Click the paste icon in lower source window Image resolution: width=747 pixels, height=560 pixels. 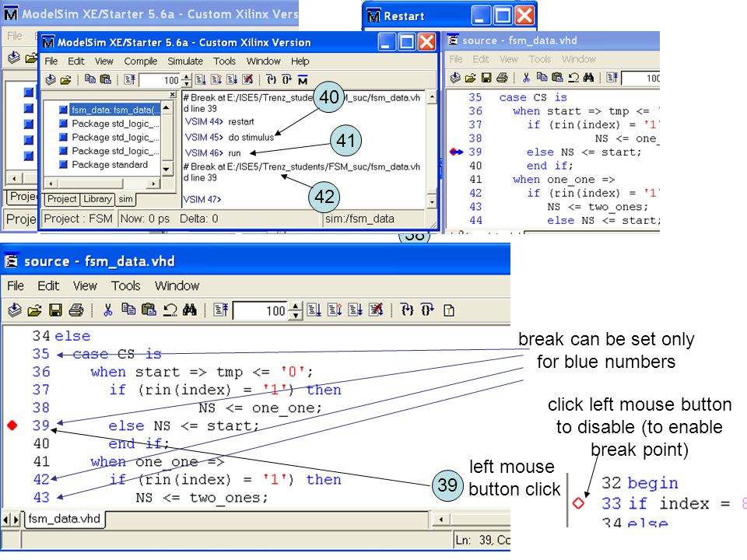149,310
